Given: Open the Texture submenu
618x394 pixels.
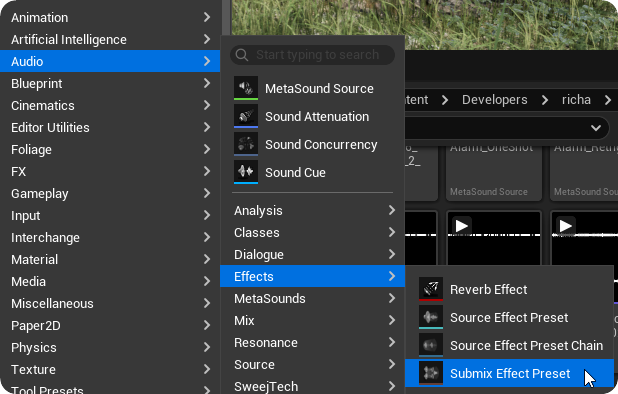Looking at the screenshot, I should tap(110, 370).
